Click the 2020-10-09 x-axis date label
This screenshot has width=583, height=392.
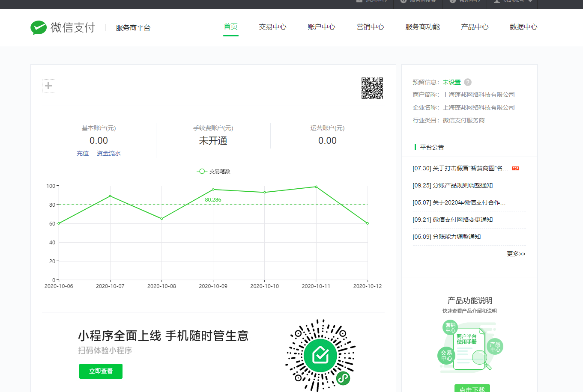tap(213, 286)
